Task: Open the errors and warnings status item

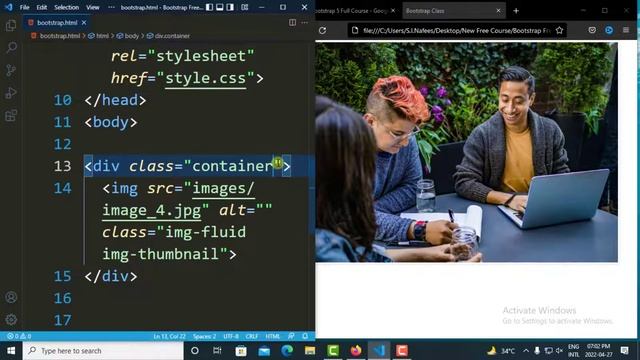Action: tap(19, 336)
